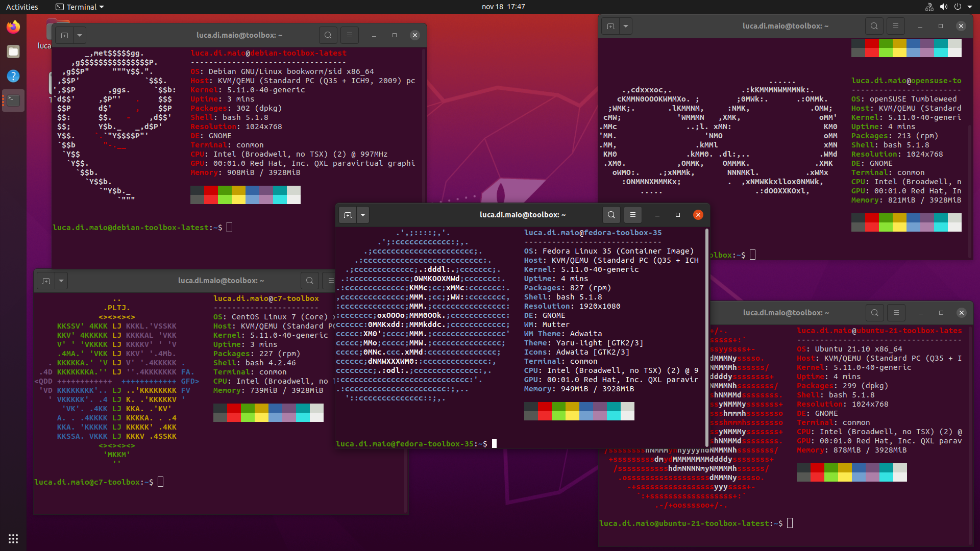This screenshot has width=980, height=551.
Task: Click 'Shell: bash 4.2.46' in CentOS terminal
Action: [x=255, y=363]
